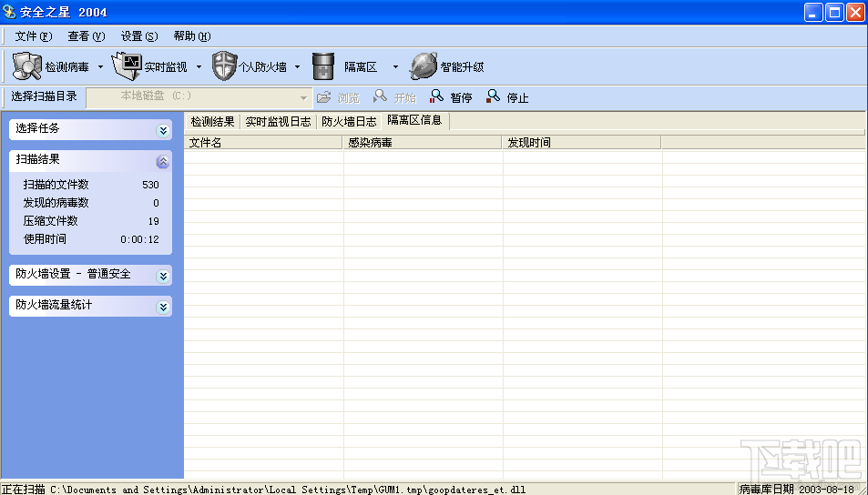
Task: Click the 发现的病毒数 label
Action: (x=56, y=203)
